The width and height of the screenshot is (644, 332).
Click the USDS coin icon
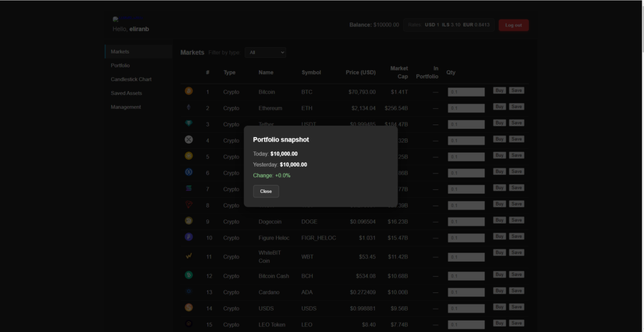189,307
